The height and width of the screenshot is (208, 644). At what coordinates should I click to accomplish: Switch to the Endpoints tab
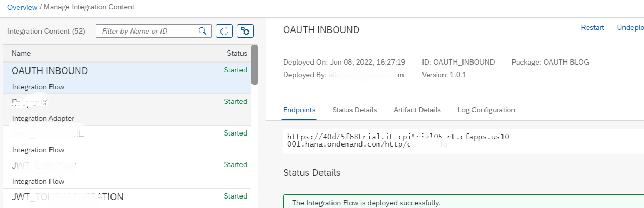pyautogui.click(x=299, y=110)
